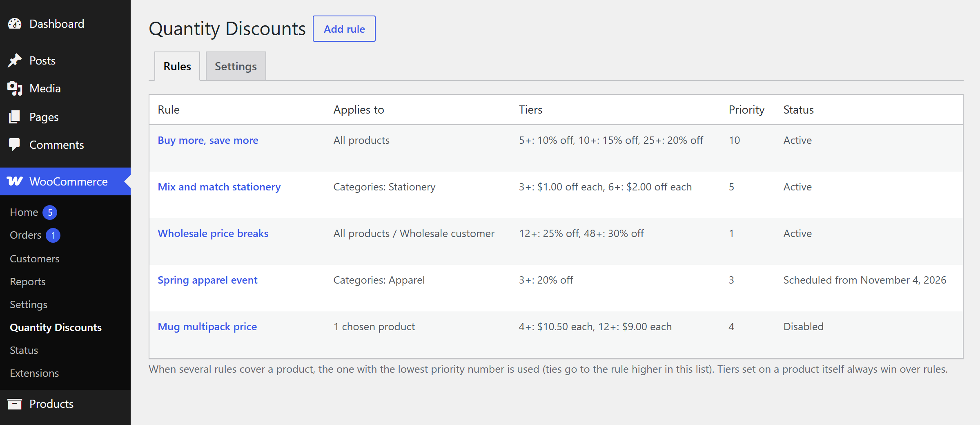Click the Tiers column header
980x425 pixels.
[530, 110]
